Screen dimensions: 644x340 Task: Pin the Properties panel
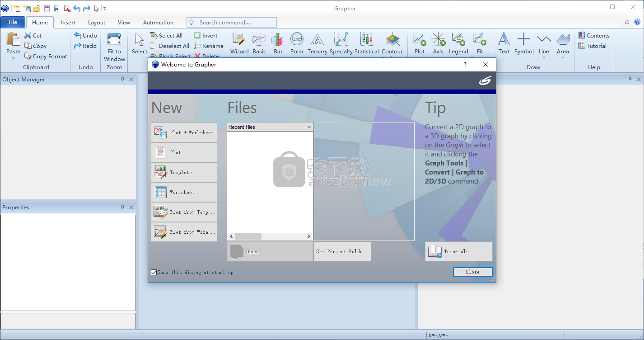tap(122, 207)
